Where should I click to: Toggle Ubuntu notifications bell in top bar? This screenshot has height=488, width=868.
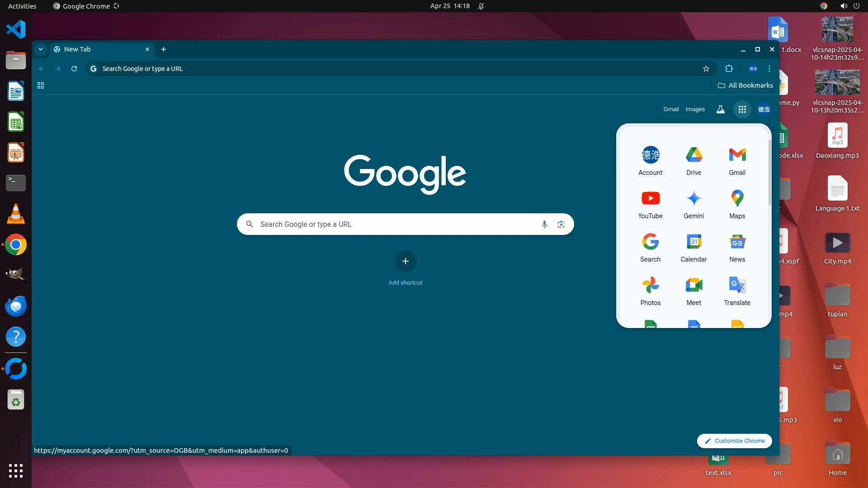coord(481,6)
